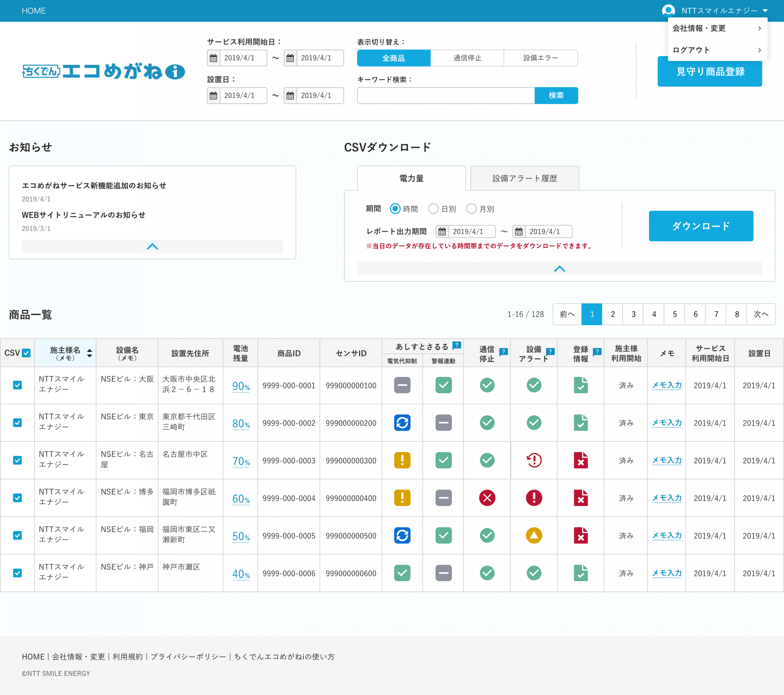The height and width of the screenshot is (695, 784).
Task: Click green 電気代抑制 check icon row 9999-000-0006
Action: pos(402,573)
